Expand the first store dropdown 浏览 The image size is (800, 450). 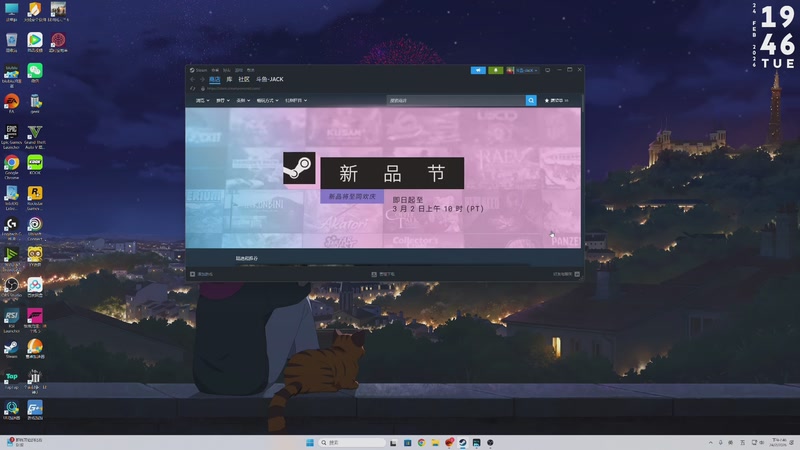pyautogui.click(x=203, y=101)
